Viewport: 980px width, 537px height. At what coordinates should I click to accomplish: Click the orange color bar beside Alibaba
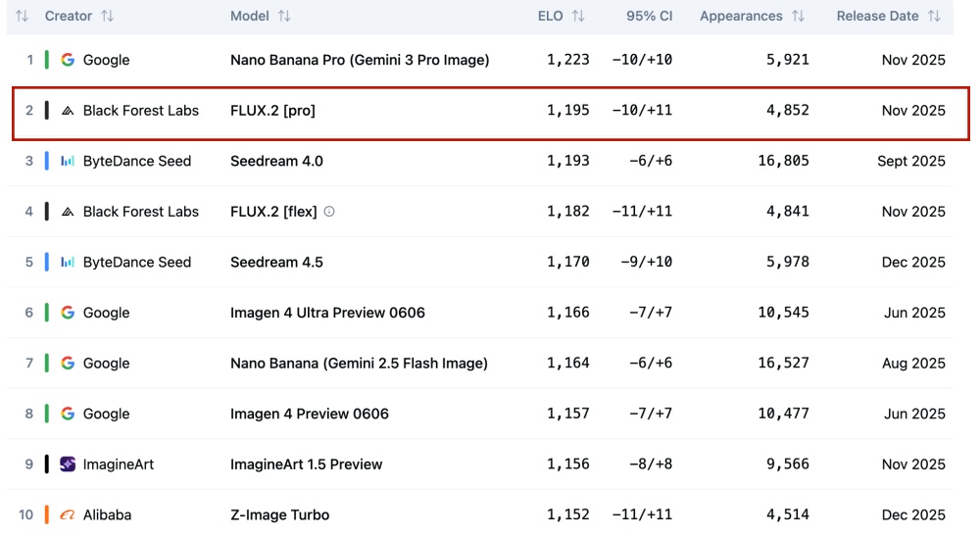click(46, 515)
